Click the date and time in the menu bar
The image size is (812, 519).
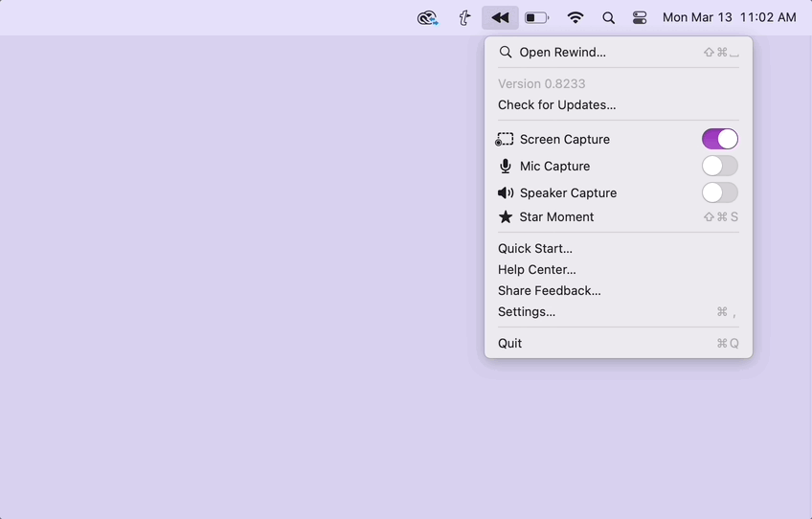point(729,17)
